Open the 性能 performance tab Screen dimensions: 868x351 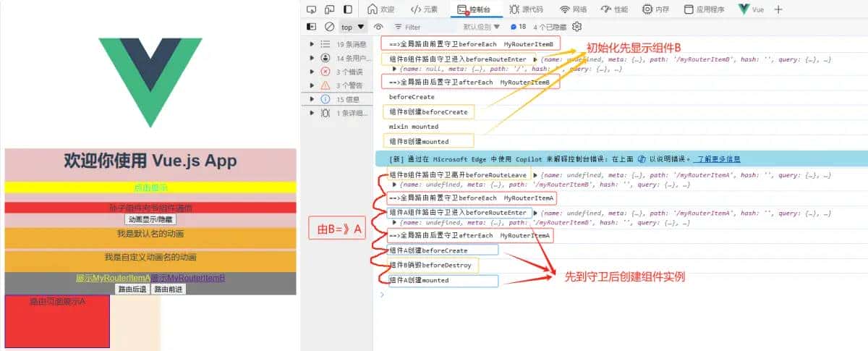[614, 9]
